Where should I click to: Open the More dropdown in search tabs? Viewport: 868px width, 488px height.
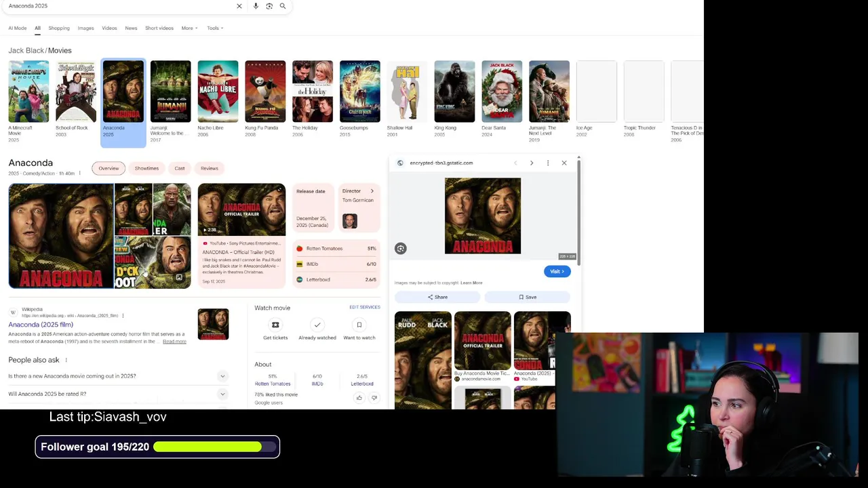(189, 28)
